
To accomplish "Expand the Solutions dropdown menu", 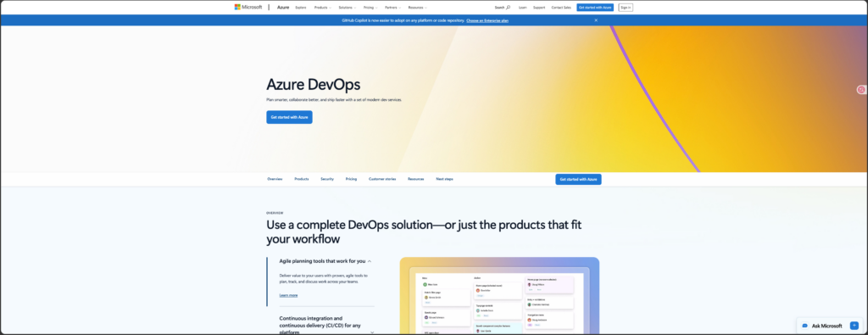I will click(x=348, y=8).
